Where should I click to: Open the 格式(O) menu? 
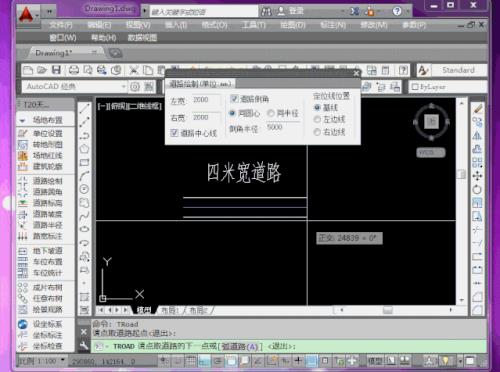coord(215,25)
